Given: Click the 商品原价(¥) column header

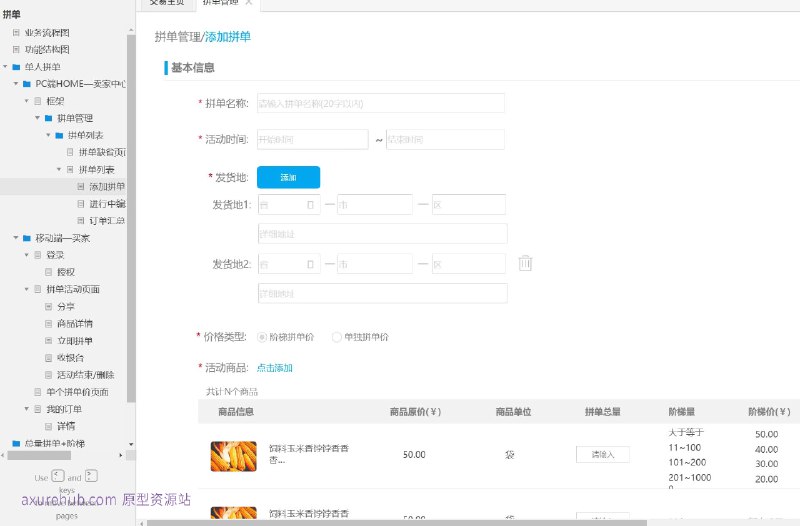Looking at the screenshot, I should point(415,412).
